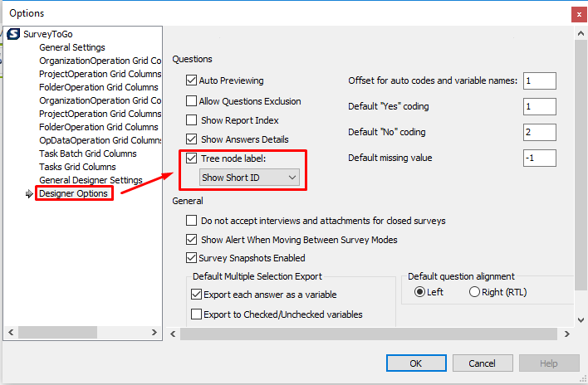Select Right (RTL) question alignment

[x=474, y=292]
